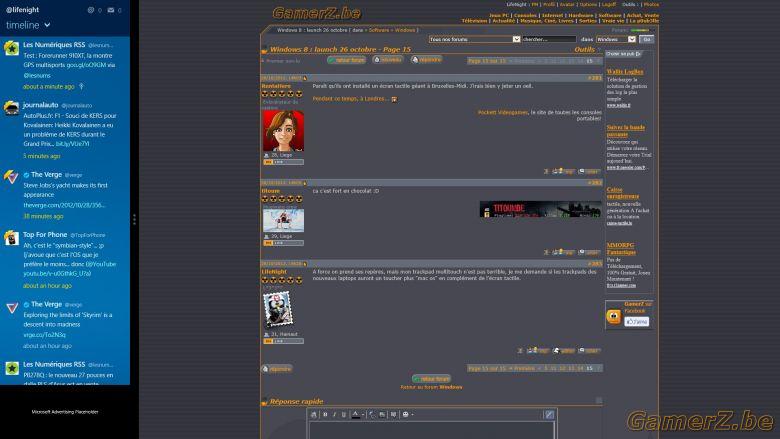This screenshot has height=439, width=780.
Task: Go to the Jeux PC forum section
Action: tap(499, 15)
